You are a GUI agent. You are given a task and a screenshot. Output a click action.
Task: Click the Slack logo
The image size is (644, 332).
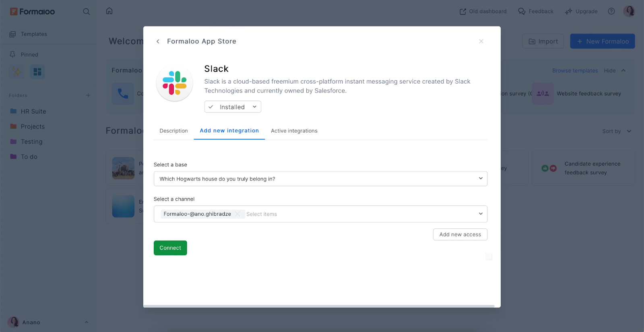(174, 83)
